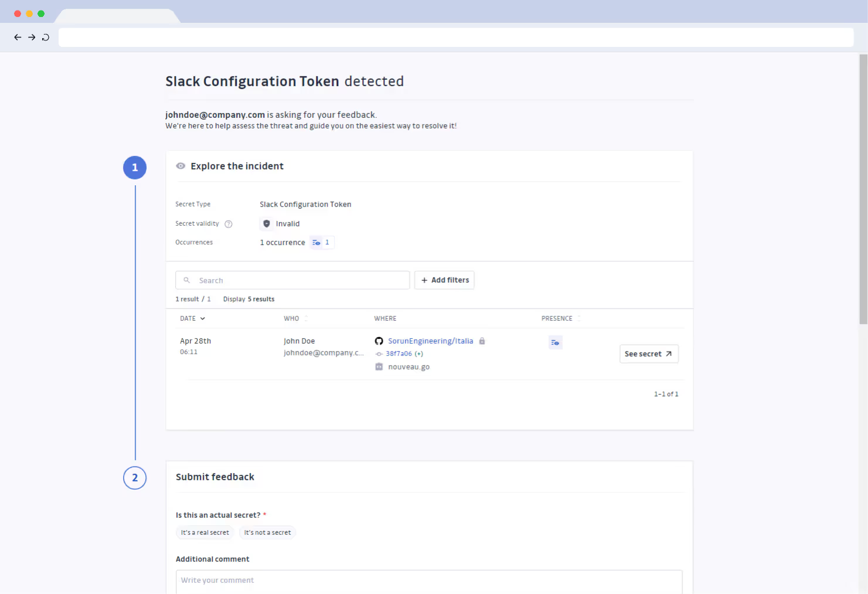Click the Add filters button
868x594 pixels.
(444, 280)
